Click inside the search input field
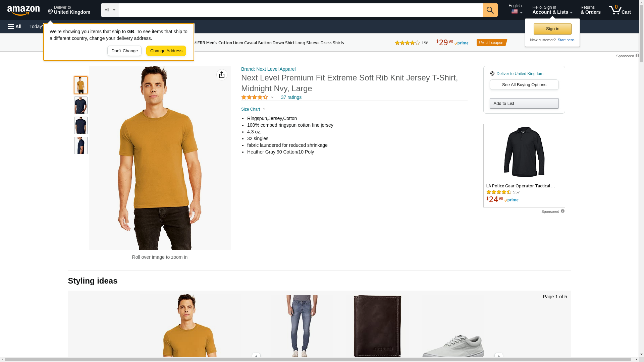 (x=300, y=10)
